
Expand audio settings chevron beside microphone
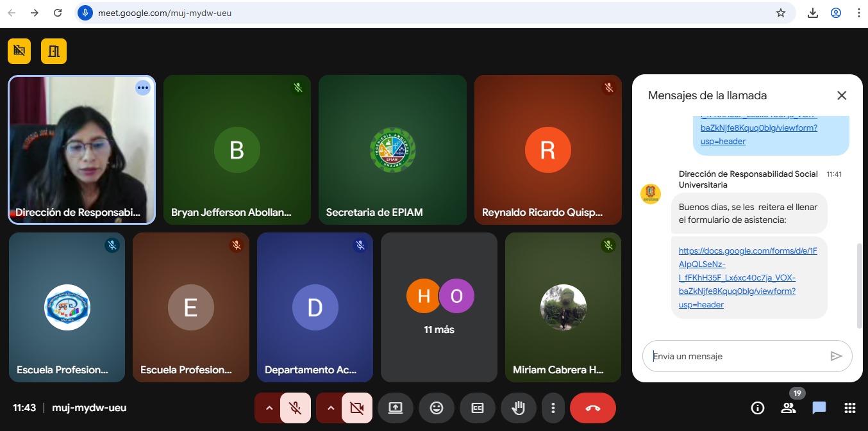coord(269,408)
